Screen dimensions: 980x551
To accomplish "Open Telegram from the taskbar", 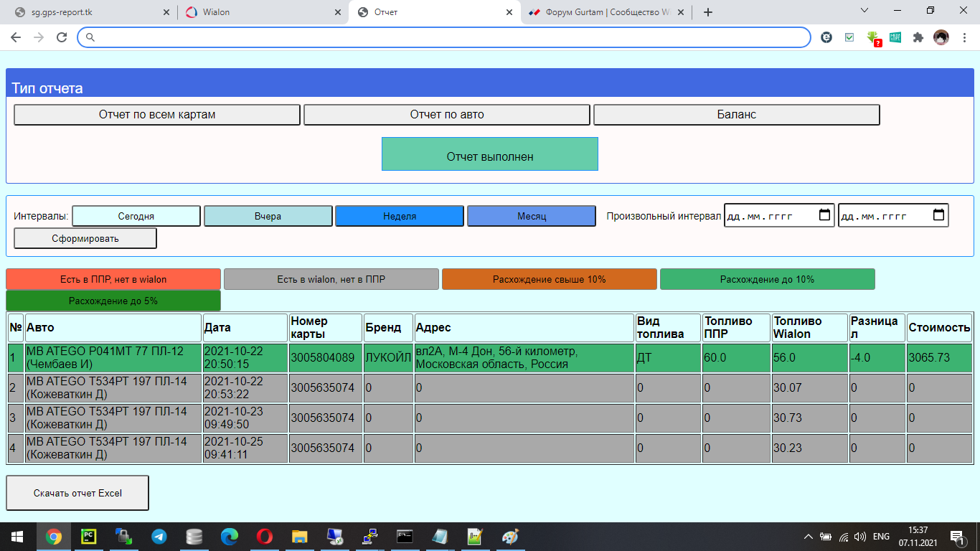I will (159, 537).
